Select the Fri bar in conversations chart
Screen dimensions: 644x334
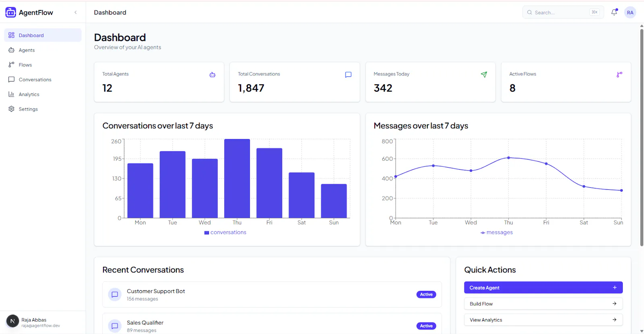pos(269,183)
